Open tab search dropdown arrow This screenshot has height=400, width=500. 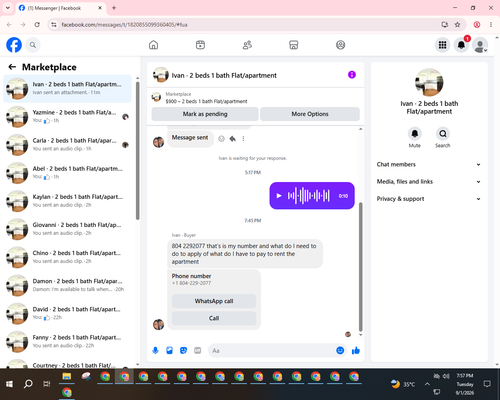click(x=8, y=8)
